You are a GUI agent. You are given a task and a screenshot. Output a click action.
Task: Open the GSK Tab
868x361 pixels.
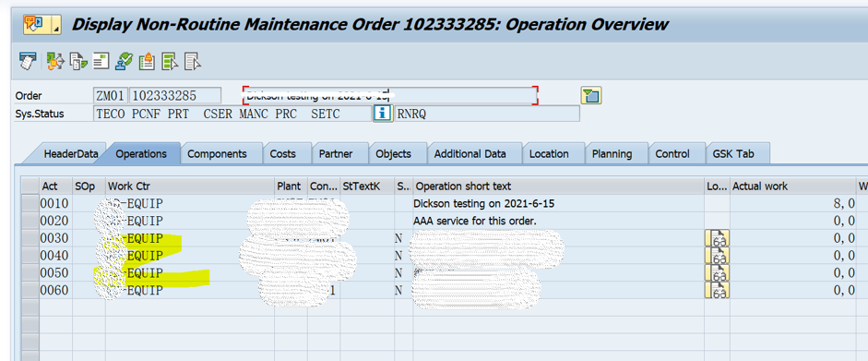click(x=734, y=154)
